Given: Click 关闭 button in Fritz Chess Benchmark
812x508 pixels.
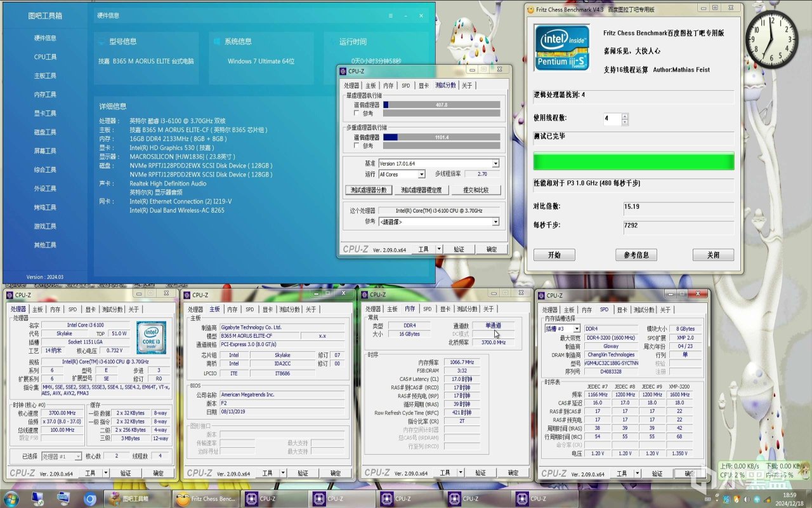Looking at the screenshot, I should point(714,255).
